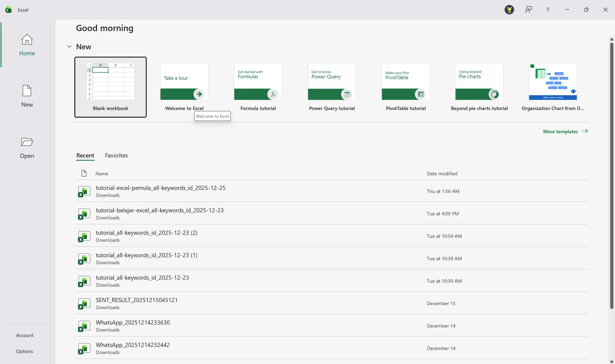Screen dimensions: 615x364
Task: Open the Feedback icon at top right
Action: [x=528, y=10]
